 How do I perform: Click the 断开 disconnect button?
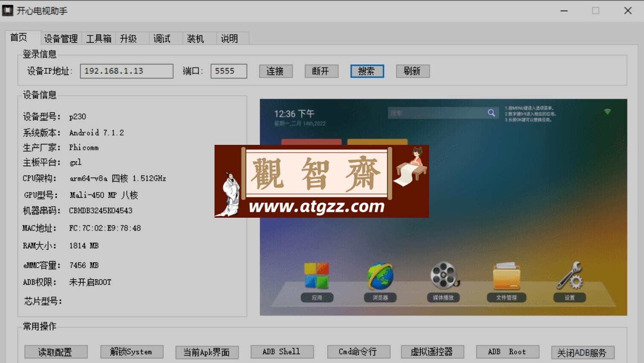(321, 71)
